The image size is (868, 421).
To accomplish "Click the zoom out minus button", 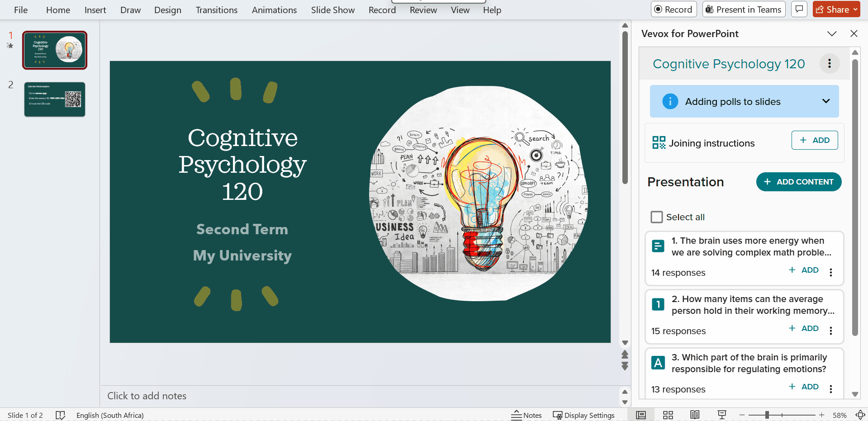I will click(x=742, y=415).
